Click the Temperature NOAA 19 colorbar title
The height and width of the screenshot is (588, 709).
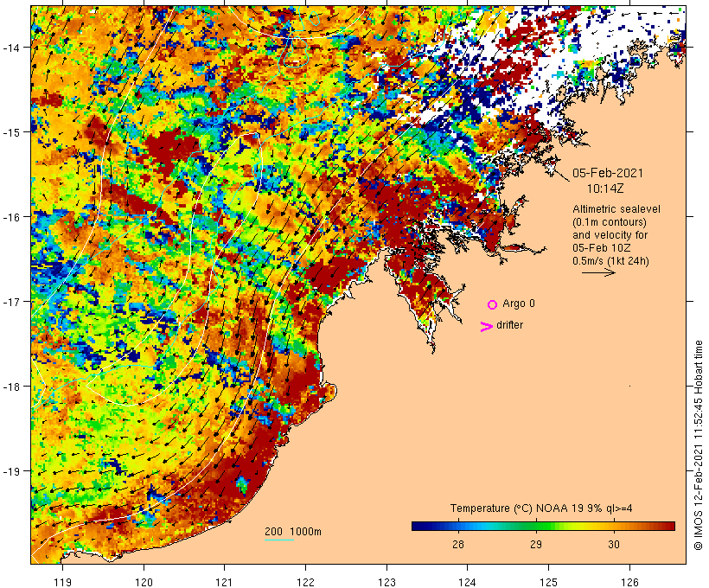541,508
